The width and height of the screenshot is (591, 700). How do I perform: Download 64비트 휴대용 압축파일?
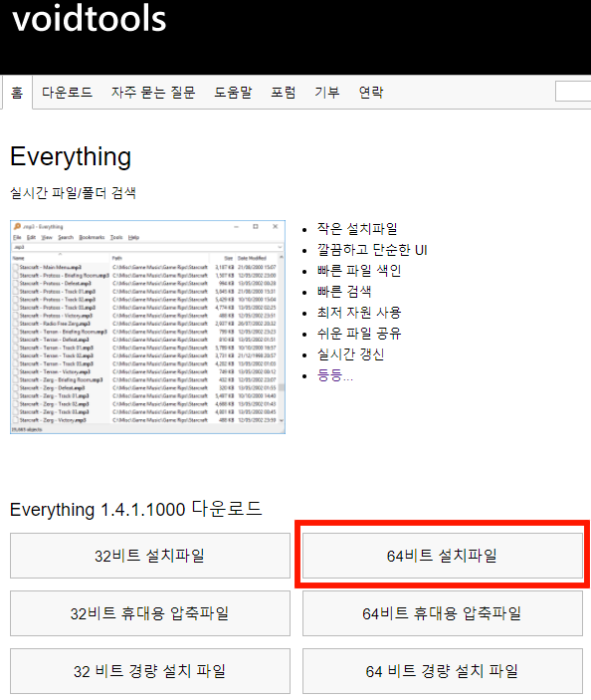pos(443,613)
